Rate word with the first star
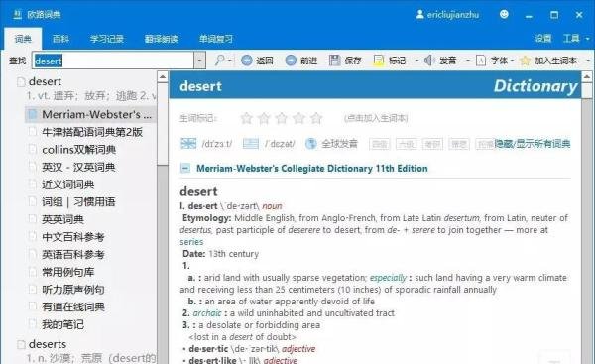Image resolution: width=595 pixels, height=364 pixels. pyautogui.click(x=247, y=118)
